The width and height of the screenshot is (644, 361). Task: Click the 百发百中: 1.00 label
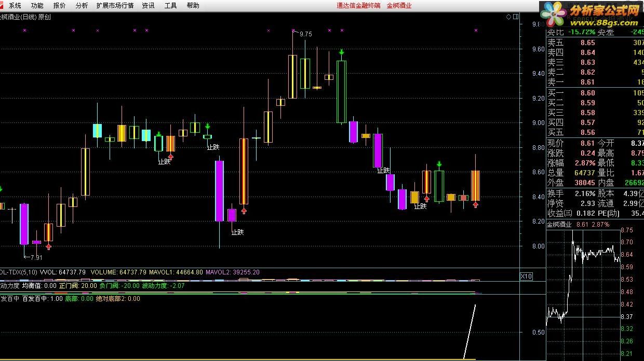click(43, 299)
